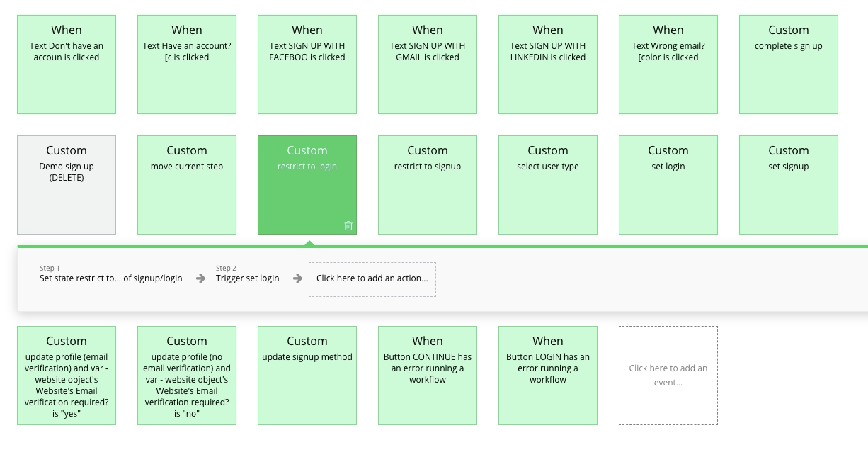Click the dashed box to add an event
868x462 pixels.
click(668, 376)
